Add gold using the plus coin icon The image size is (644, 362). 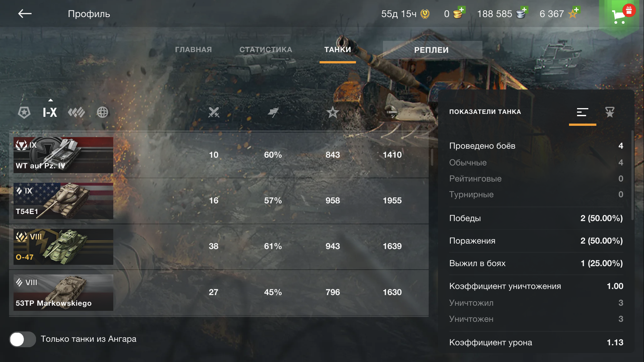[458, 13]
